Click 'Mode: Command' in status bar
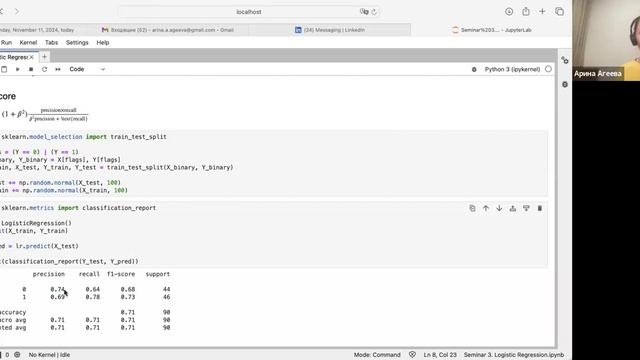This screenshot has height=360, width=640. coord(377,355)
